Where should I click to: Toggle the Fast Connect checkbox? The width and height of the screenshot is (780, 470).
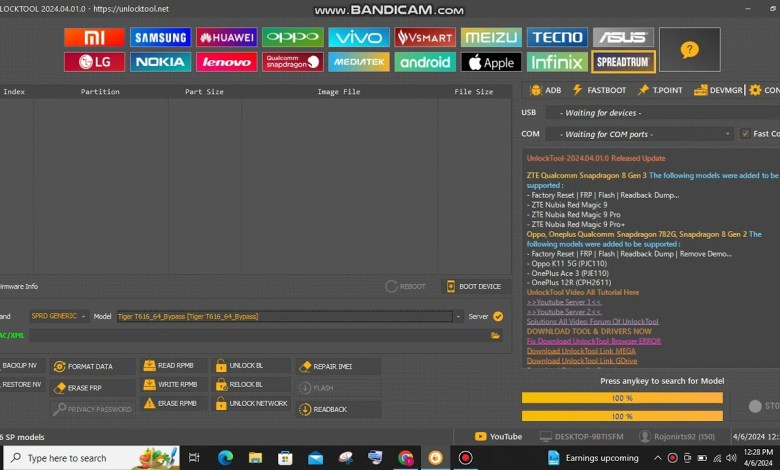click(x=744, y=134)
